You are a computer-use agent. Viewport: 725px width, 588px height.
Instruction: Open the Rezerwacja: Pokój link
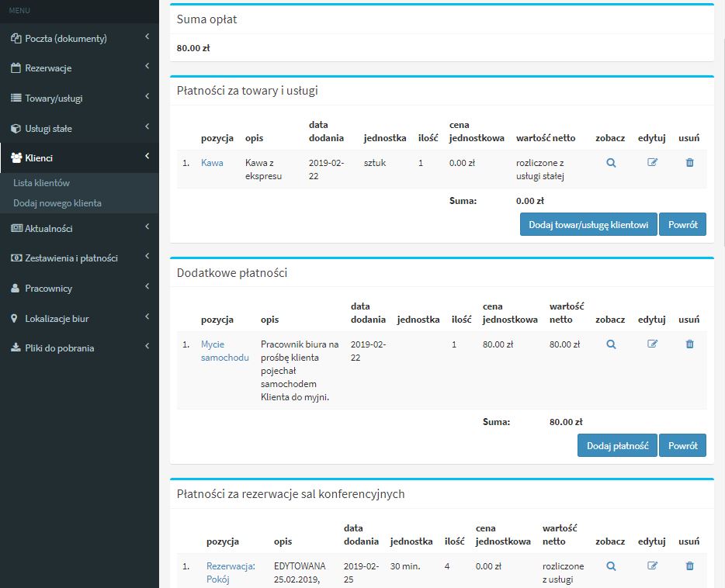[x=231, y=572]
